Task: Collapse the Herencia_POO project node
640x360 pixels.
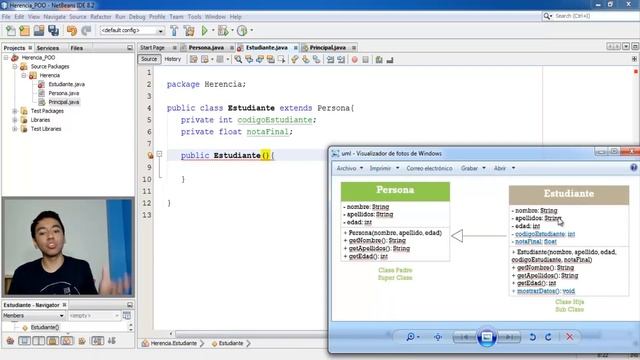Action: (6, 58)
